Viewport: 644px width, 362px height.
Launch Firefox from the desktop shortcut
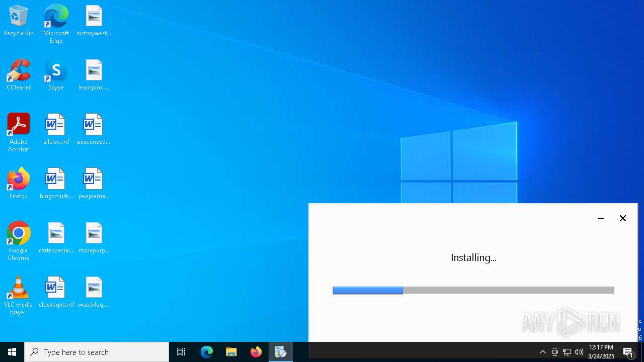click(19, 184)
